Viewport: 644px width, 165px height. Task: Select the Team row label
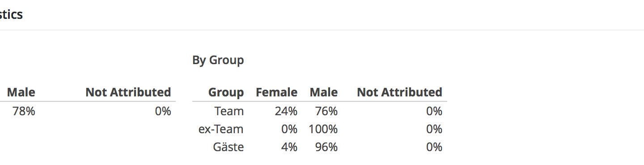[229, 111]
